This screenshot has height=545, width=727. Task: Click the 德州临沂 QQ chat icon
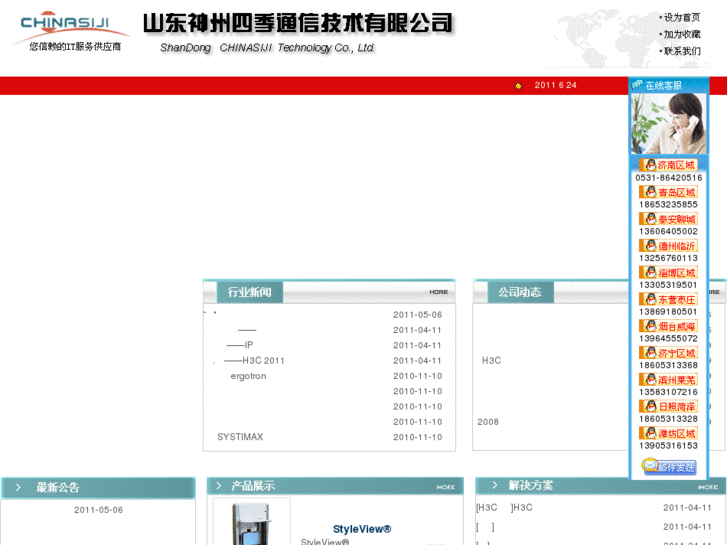point(668,246)
